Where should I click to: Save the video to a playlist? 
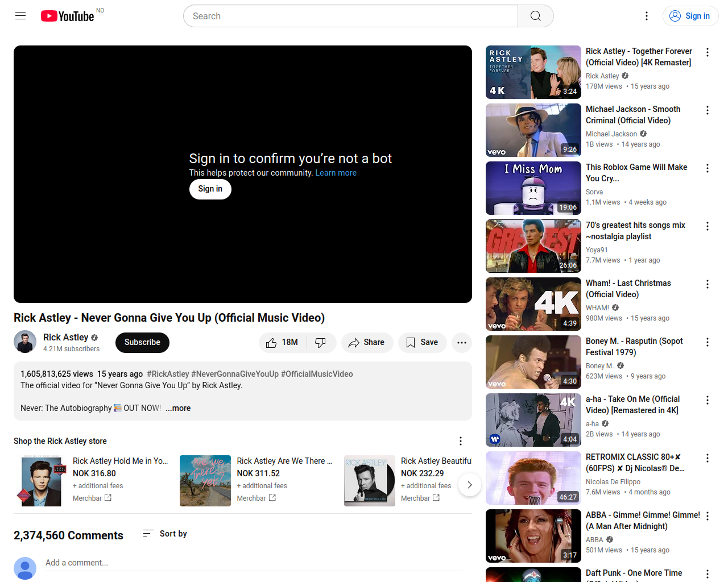(x=423, y=343)
